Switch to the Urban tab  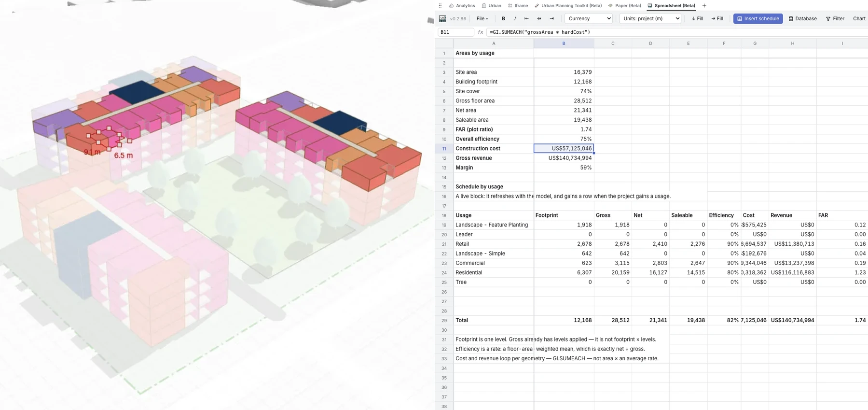(491, 6)
